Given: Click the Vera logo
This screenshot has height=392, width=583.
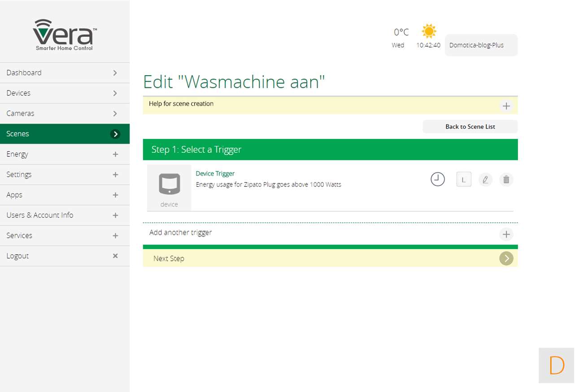Looking at the screenshot, I should (65, 35).
